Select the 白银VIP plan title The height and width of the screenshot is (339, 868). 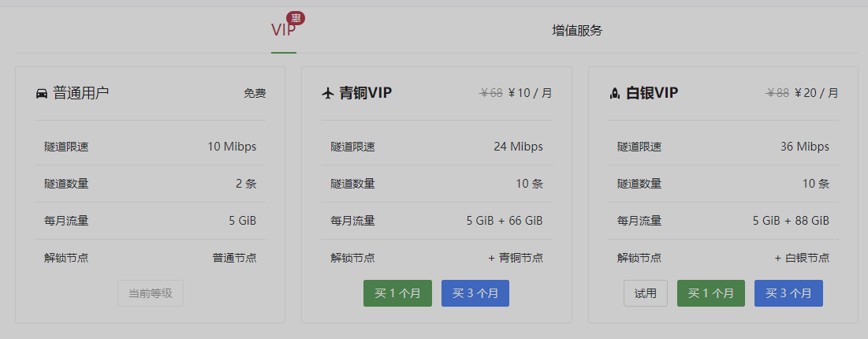(x=651, y=93)
